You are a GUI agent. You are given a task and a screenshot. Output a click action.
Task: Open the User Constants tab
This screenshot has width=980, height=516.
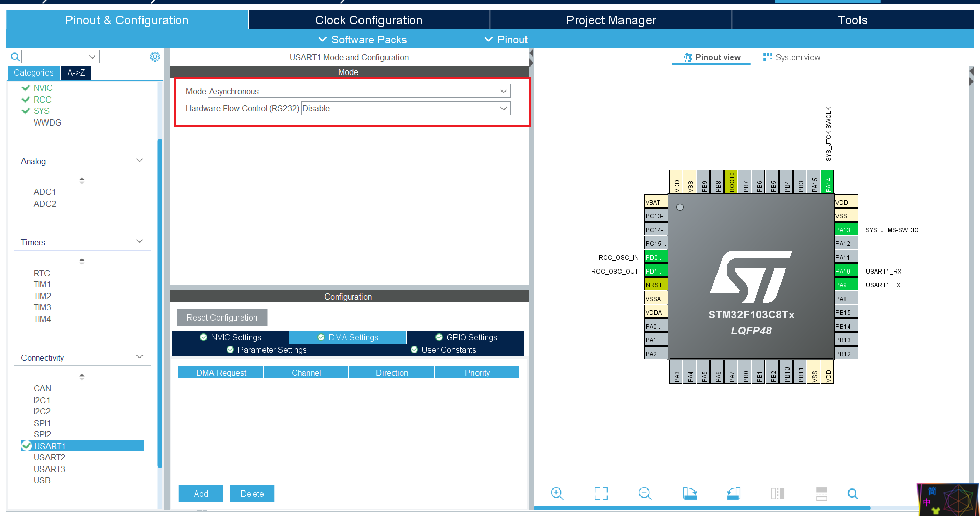[x=443, y=350]
